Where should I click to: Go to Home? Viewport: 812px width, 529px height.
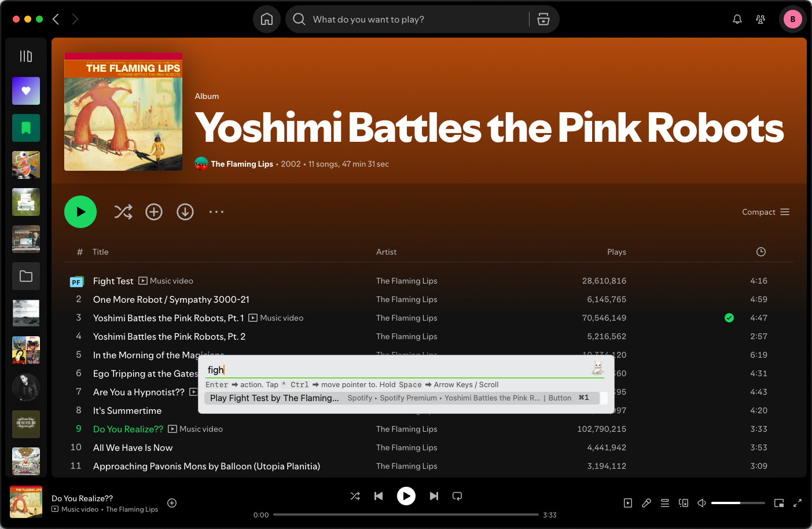pyautogui.click(x=267, y=19)
